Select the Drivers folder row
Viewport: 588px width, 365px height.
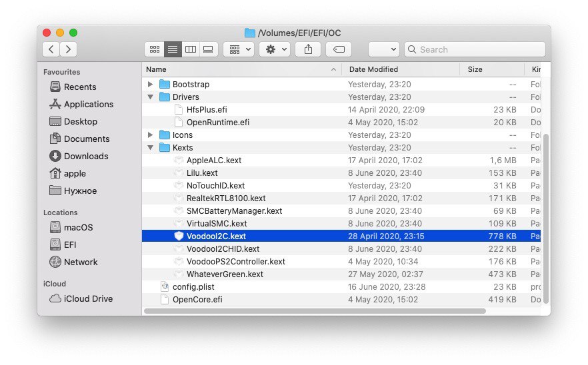[341, 97]
